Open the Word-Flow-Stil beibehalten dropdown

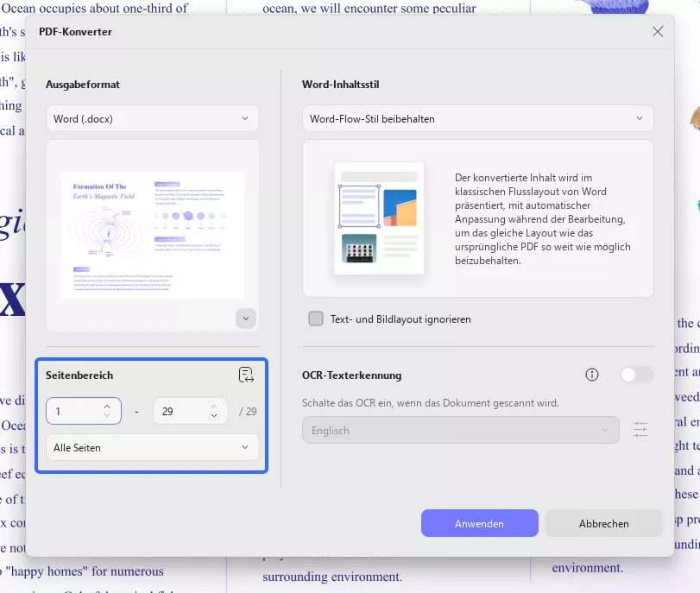(478, 118)
